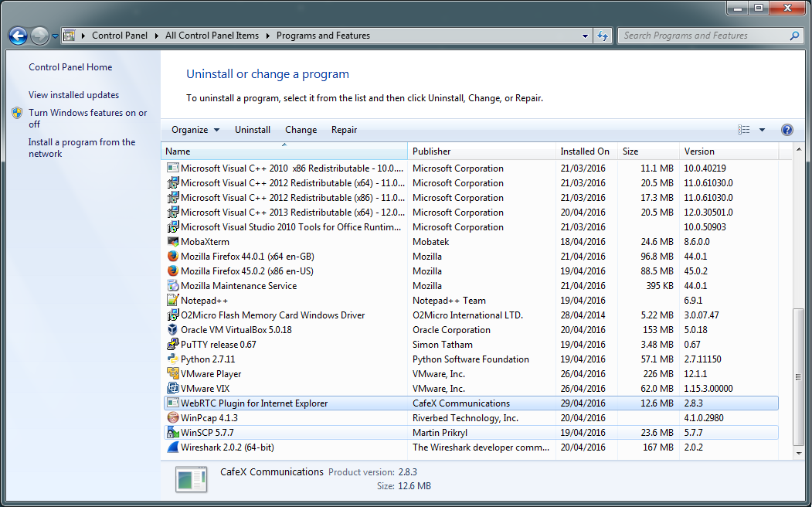Image resolution: width=812 pixels, height=507 pixels.
Task: Select Mozilla Firefox 44.0.1 (x64 en-GB)
Action: click(247, 257)
